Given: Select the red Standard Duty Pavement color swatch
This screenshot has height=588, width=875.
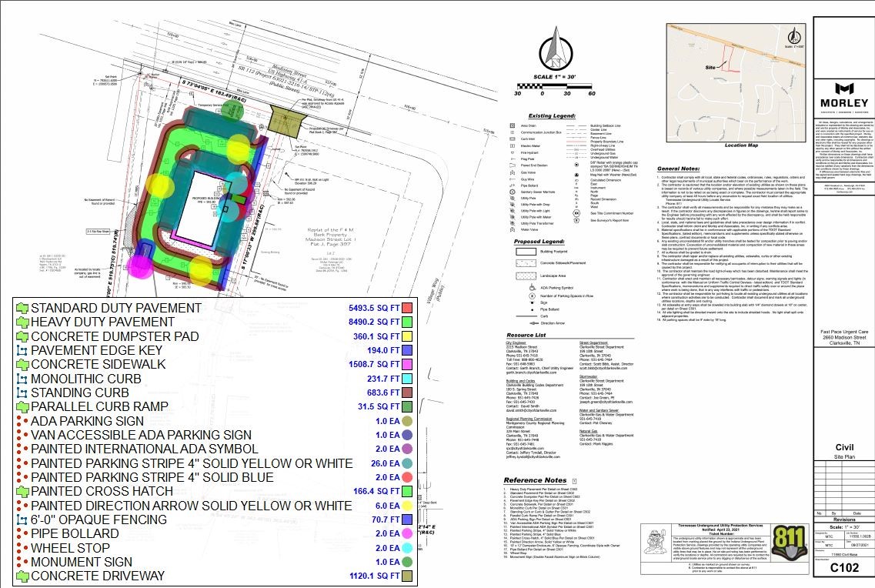Looking at the screenshot, I should tap(407, 308).
